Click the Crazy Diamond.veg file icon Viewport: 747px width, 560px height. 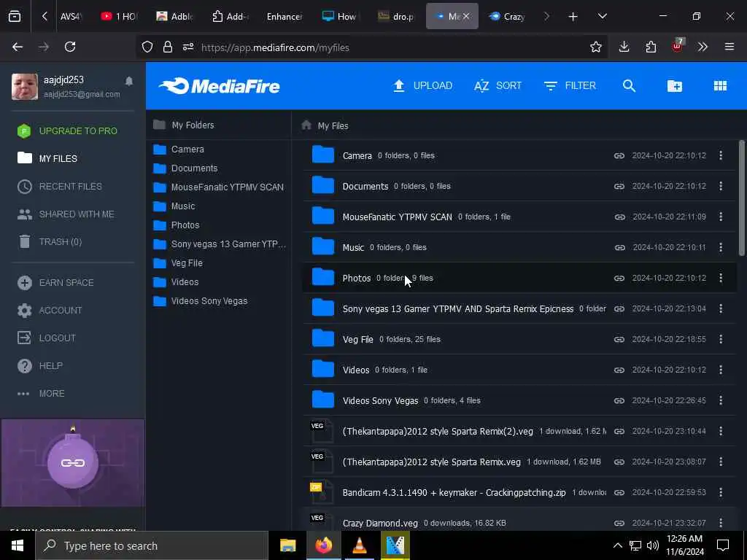pos(322,522)
